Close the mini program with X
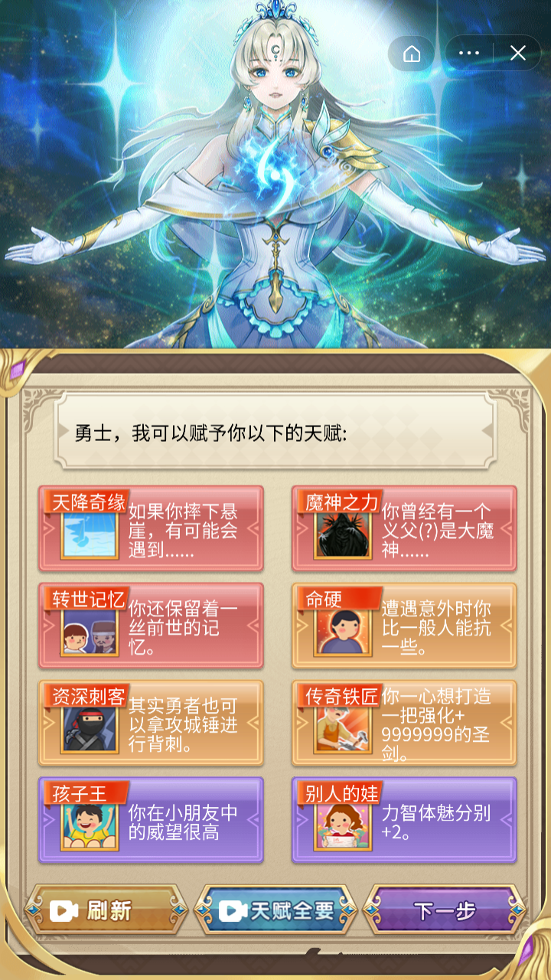551x980 pixels. click(x=518, y=54)
